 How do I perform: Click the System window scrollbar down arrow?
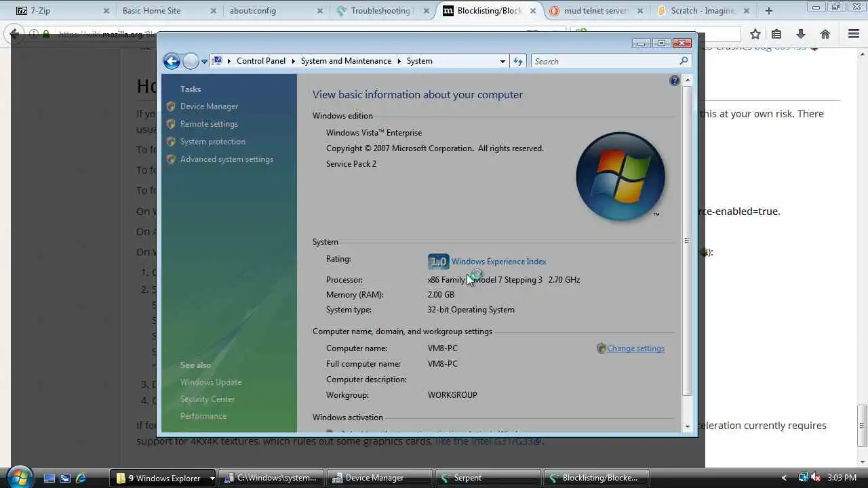point(687,426)
